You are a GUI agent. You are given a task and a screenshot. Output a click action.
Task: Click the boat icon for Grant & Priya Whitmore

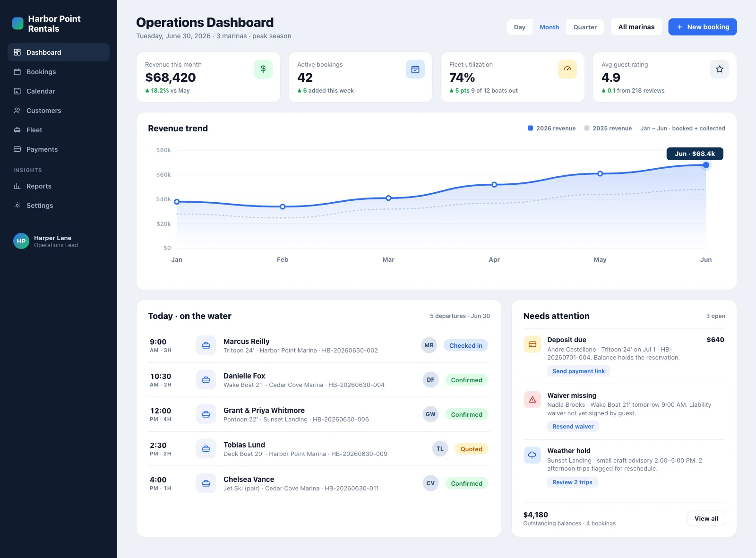(206, 414)
